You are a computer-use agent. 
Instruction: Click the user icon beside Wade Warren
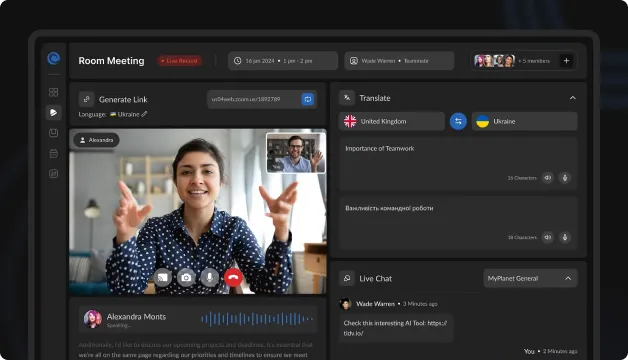(354, 61)
